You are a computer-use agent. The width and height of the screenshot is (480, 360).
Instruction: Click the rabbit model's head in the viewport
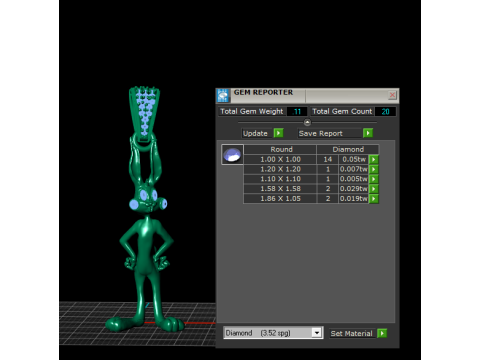point(148,198)
